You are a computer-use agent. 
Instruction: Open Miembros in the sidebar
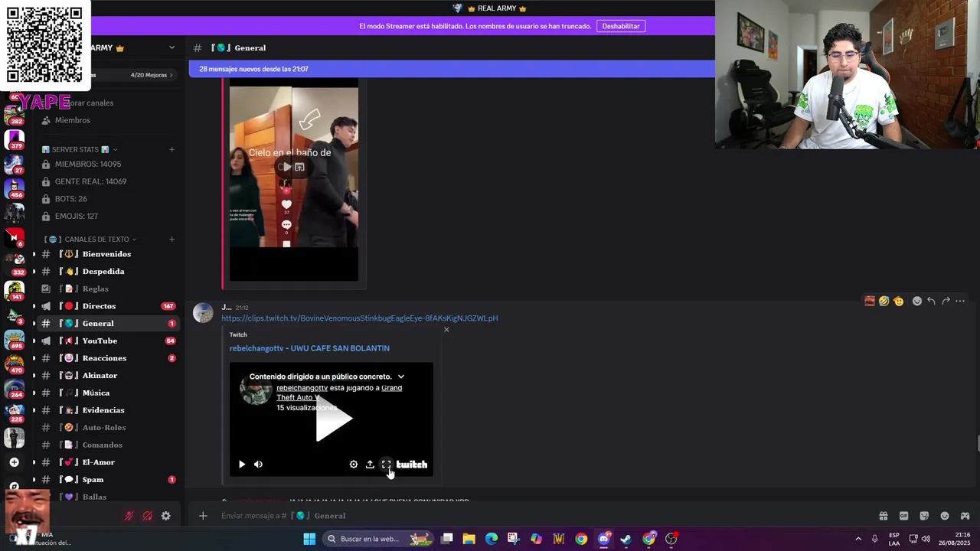tap(107, 120)
